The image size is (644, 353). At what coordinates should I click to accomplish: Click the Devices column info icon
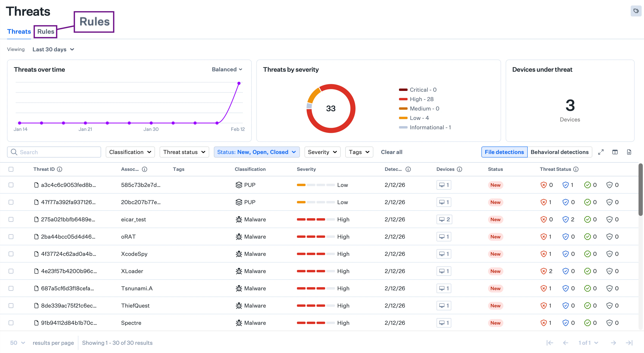459,169
